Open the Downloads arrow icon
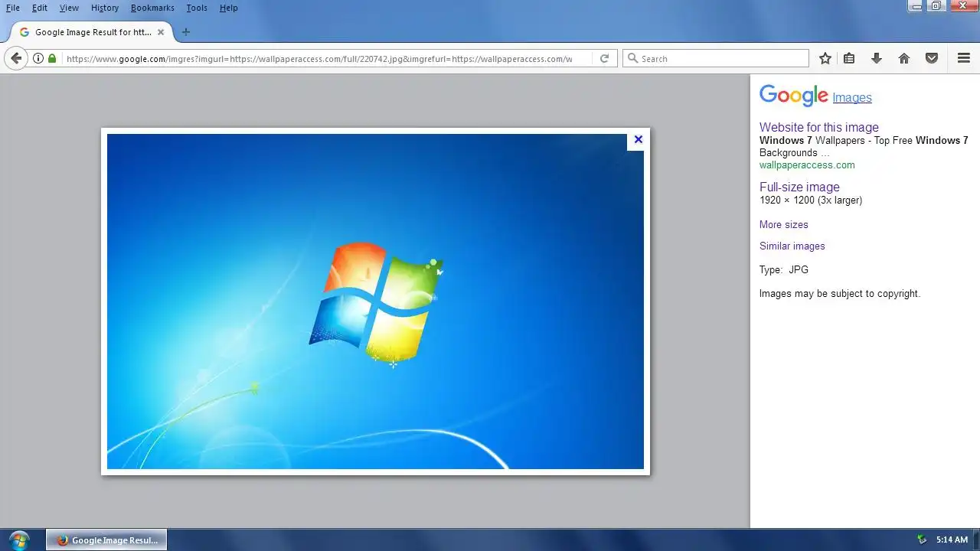980x551 pixels. tap(877, 58)
